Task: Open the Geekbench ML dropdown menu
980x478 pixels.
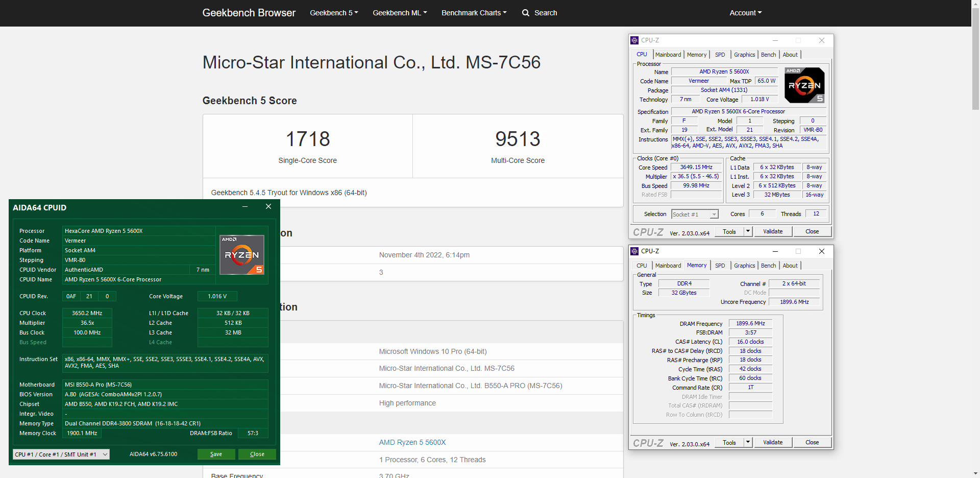Action: point(400,13)
